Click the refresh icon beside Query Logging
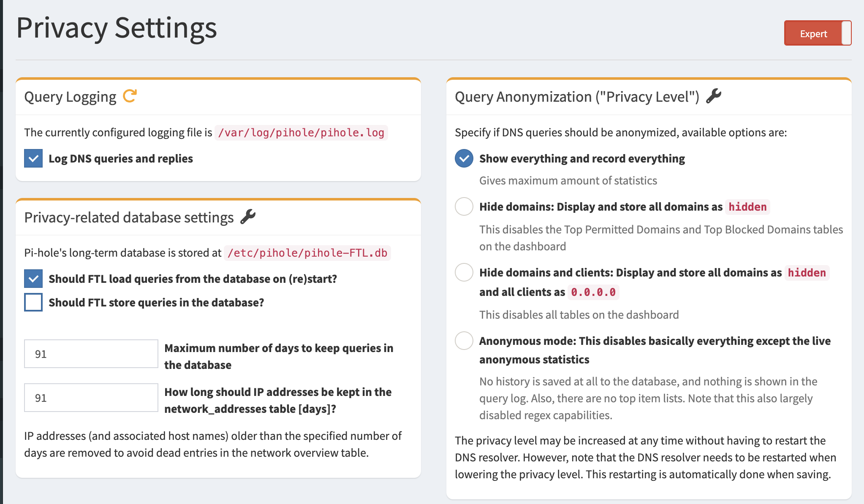This screenshot has width=864, height=504. (130, 96)
